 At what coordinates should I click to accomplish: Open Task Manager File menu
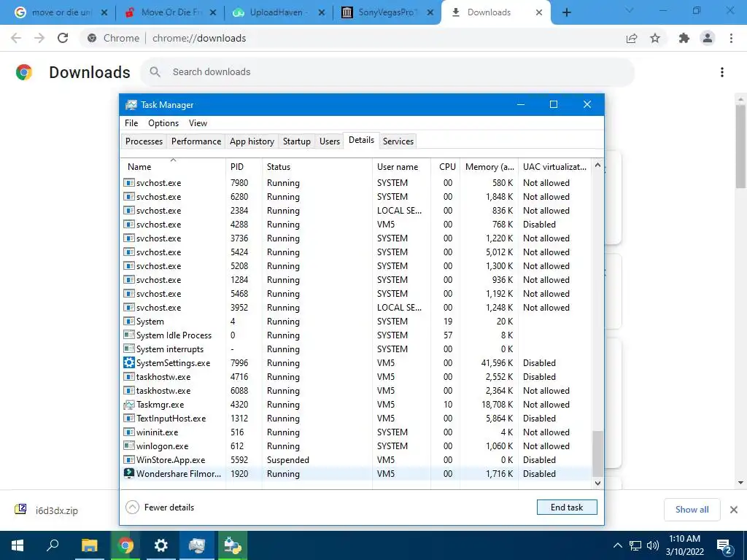(x=131, y=122)
